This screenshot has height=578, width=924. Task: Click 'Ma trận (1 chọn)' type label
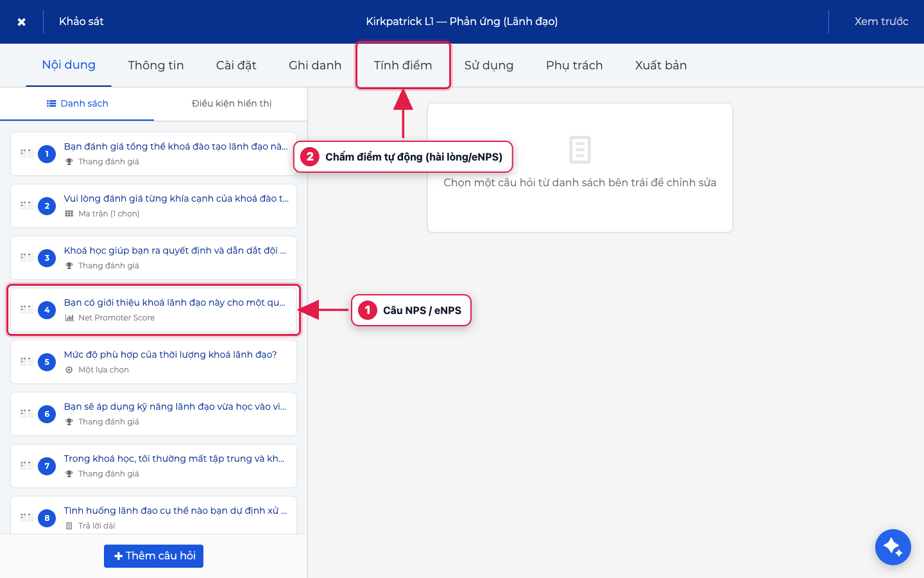108,214
